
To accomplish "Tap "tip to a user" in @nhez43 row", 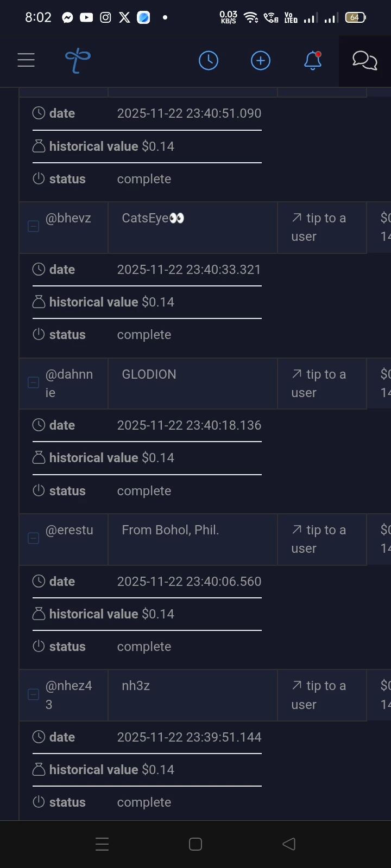I will 319,695.
